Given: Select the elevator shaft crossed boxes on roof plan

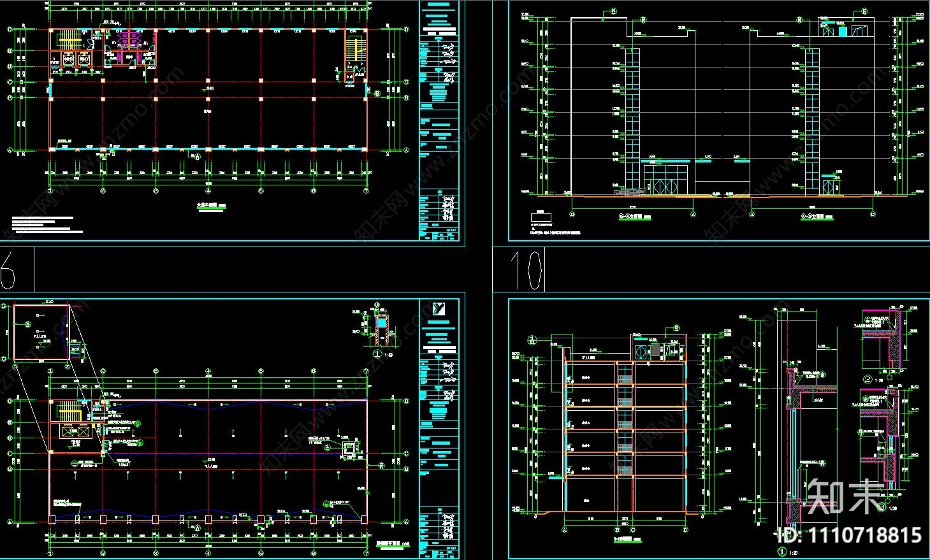Looking at the screenshot, I should (x=69, y=431).
